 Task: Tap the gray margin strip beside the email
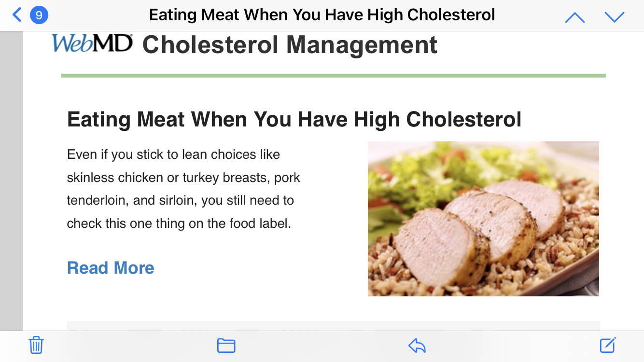click(x=11, y=183)
